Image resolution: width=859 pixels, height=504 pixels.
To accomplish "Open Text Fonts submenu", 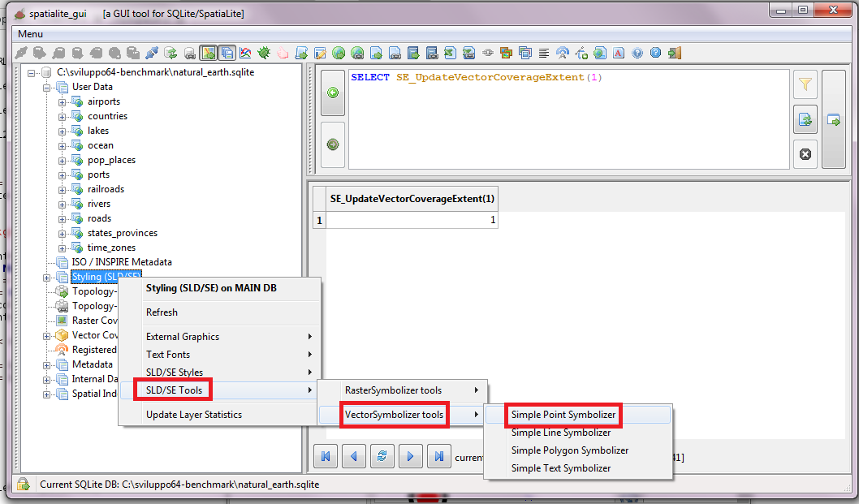I will point(220,355).
